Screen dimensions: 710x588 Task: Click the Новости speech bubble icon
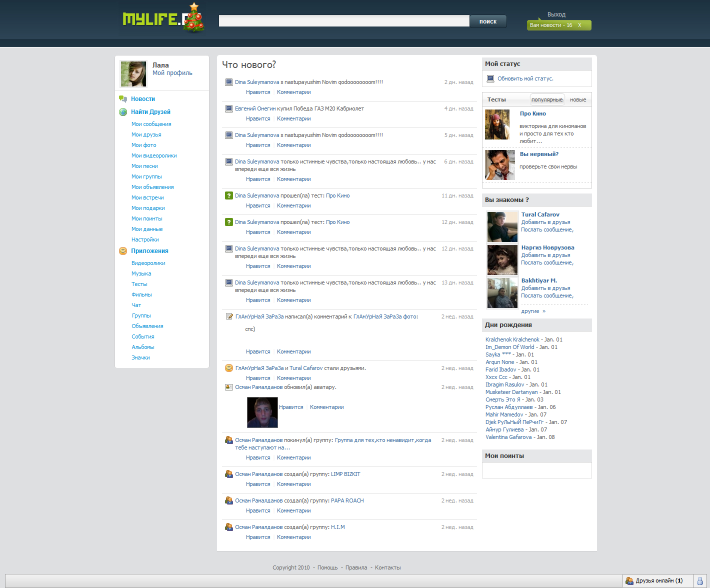123,99
